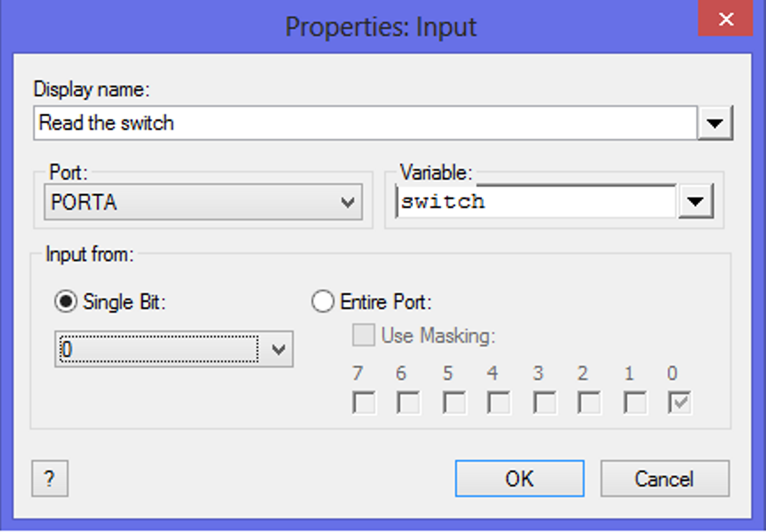Screen dimensions: 766x532
Task: Click the Variable field containing switch
Action: 535,202
